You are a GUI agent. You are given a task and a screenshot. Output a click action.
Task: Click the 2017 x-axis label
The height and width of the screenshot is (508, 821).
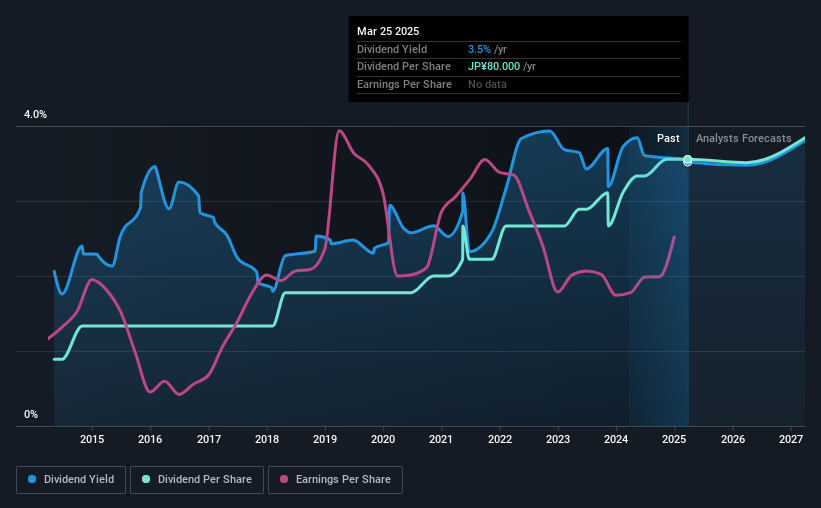pyautogui.click(x=208, y=439)
